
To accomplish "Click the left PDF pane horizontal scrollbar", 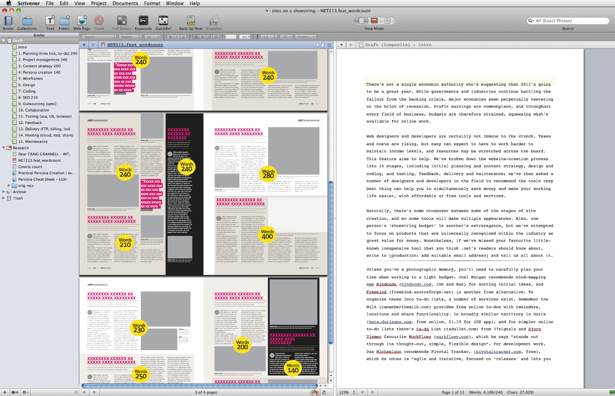I will [x=200, y=386].
